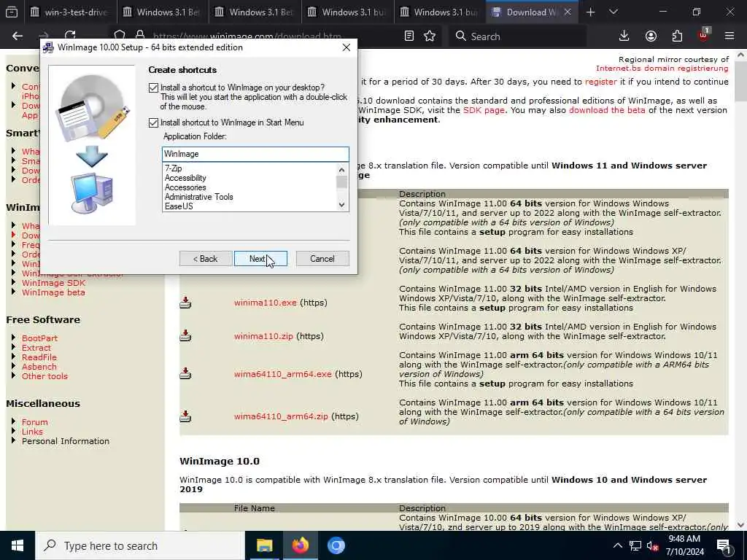This screenshot has height=560, width=747.
Task: Open the SDK page link
Action: [484, 110]
